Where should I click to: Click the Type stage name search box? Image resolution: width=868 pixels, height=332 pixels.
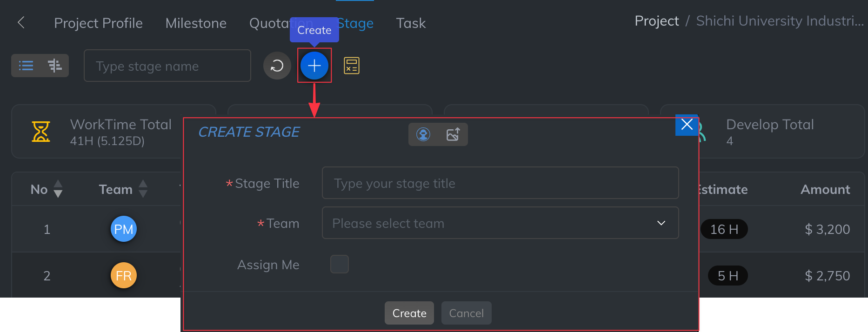click(x=167, y=66)
